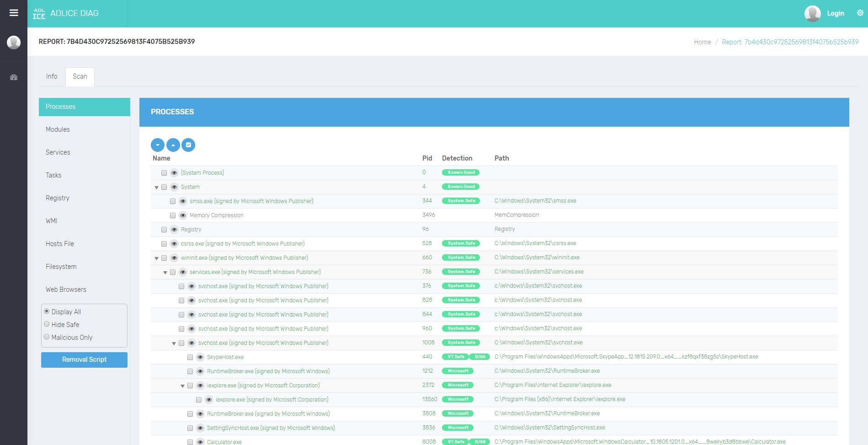868x445 pixels.
Task: Open the hamburger menu icon
Action: [x=14, y=13]
